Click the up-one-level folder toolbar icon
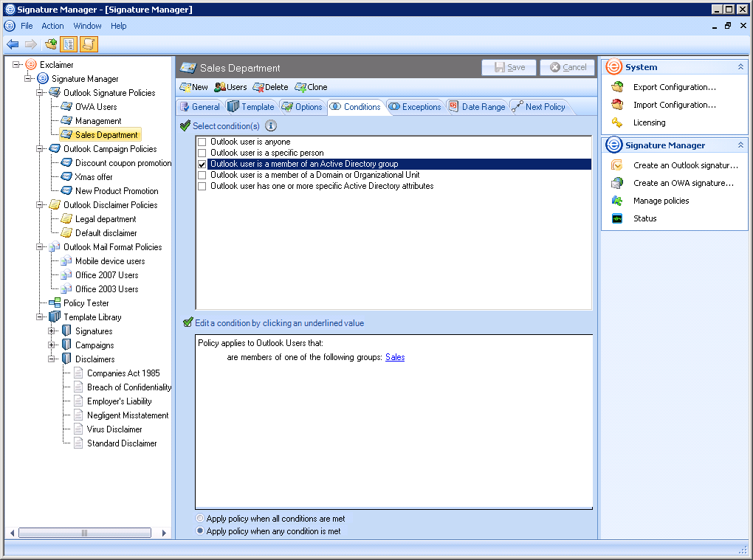The image size is (753, 560). 50,44
